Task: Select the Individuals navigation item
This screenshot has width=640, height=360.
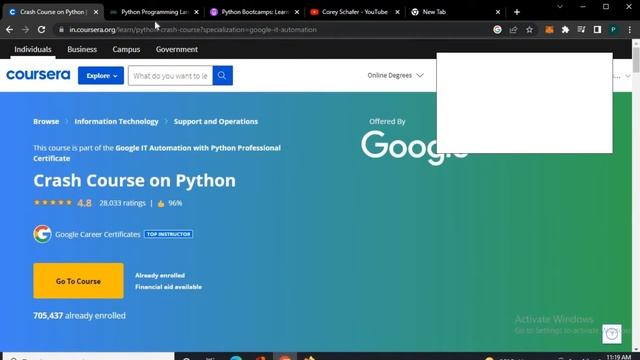Action: point(33,49)
